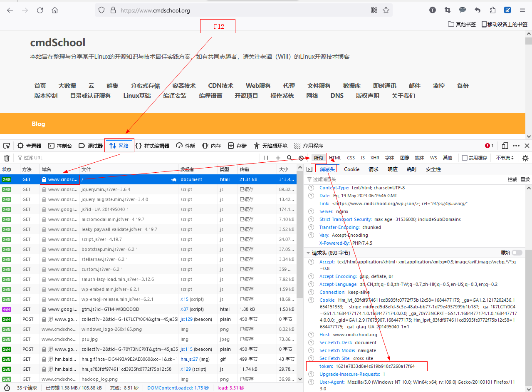
Task: Enable the 禁用缓存 checkbox
Action: [465, 158]
